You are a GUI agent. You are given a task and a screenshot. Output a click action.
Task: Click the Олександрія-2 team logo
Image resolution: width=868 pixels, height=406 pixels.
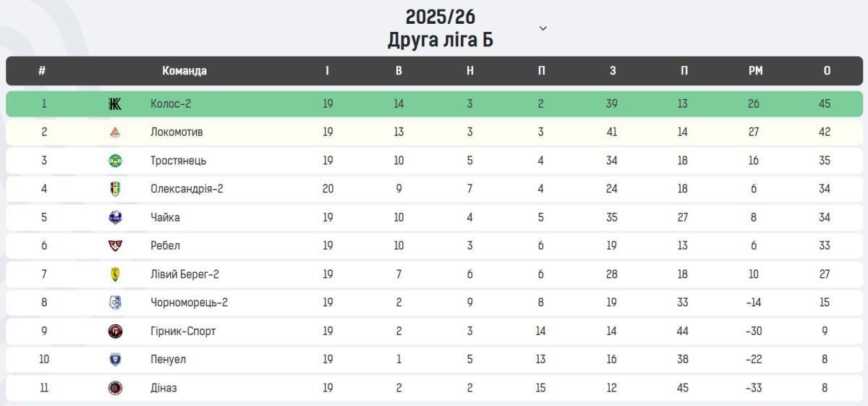point(115,189)
